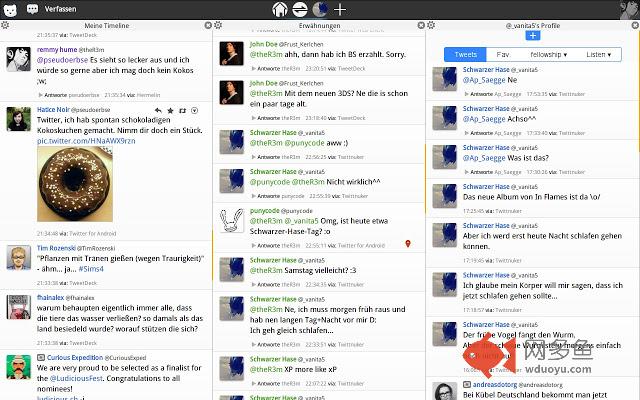The height and width of the screenshot is (400, 640).
Task: Open Antworte pseudoerbse conversation link
Action: (x=69, y=95)
